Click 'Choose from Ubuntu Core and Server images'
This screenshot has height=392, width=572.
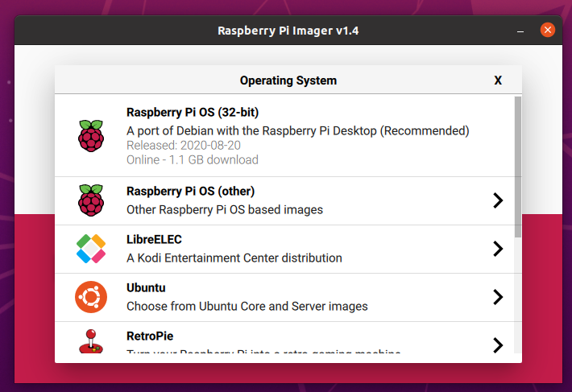click(247, 307)
